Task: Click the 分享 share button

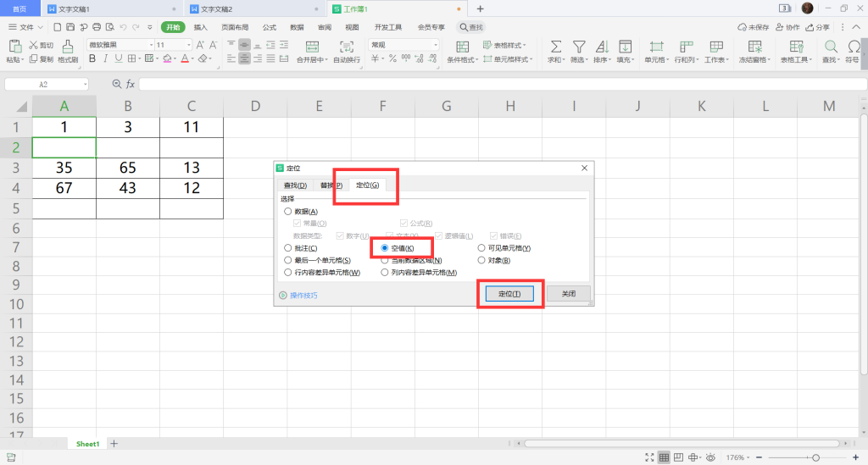Action: pos(818,27)
